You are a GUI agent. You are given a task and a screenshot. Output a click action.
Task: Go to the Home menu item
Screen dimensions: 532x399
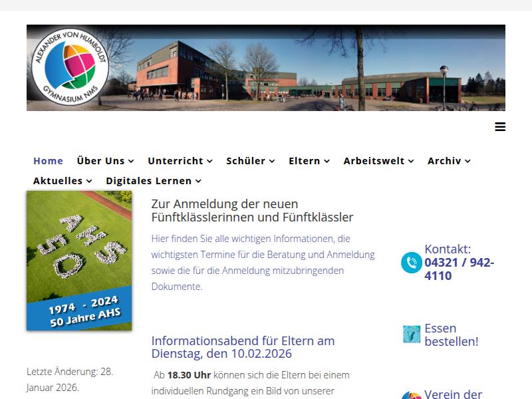pos(48,161)
